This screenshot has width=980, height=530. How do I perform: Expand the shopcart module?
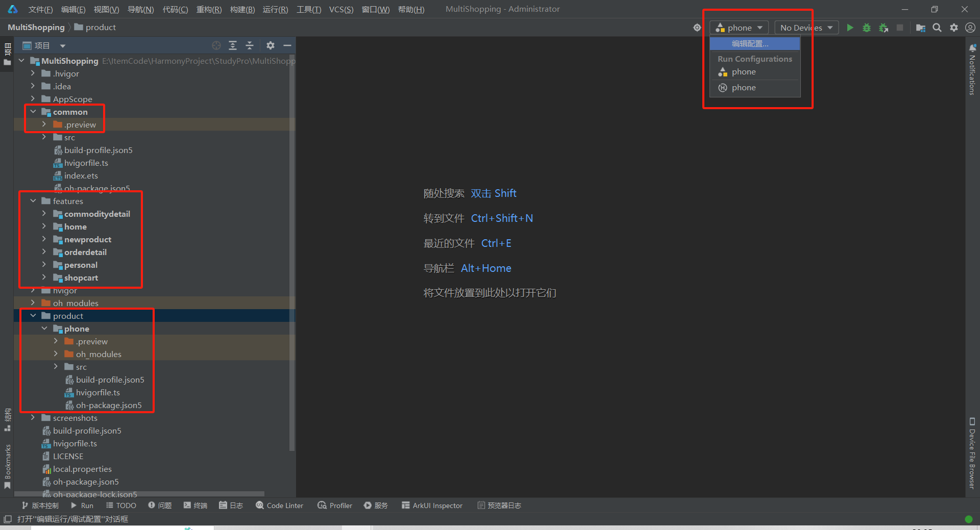click(x=44, y=277)
